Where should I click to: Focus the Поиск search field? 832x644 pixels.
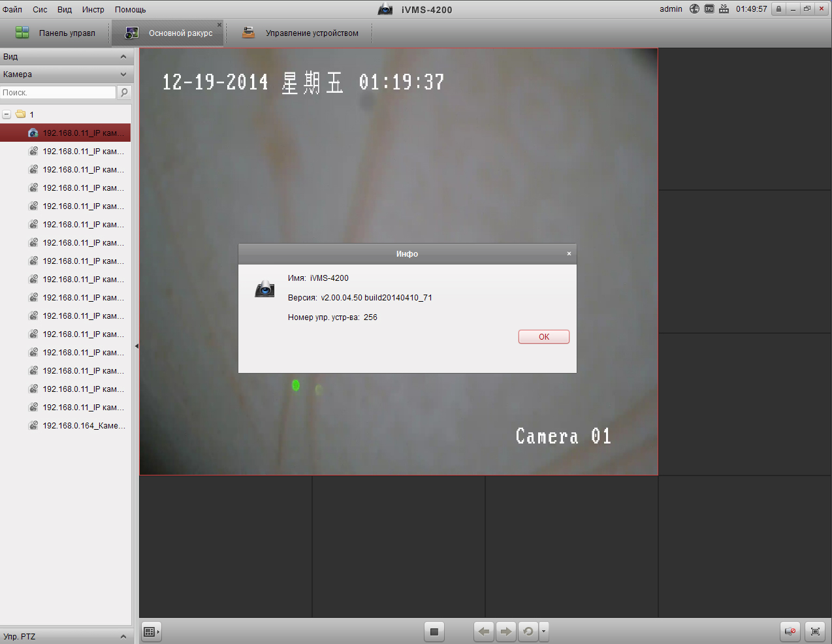58,93
